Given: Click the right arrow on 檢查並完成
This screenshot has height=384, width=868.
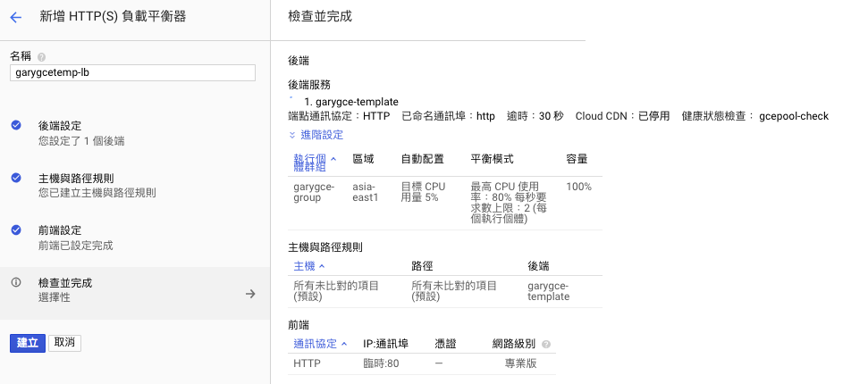Looking at the screenshot, I should point(251,294).
